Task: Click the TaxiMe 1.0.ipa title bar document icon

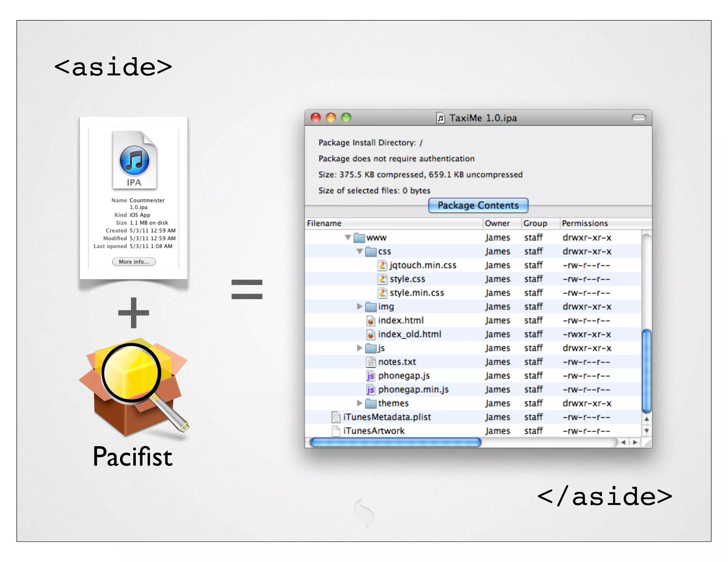Action: [x=440, y=118]
